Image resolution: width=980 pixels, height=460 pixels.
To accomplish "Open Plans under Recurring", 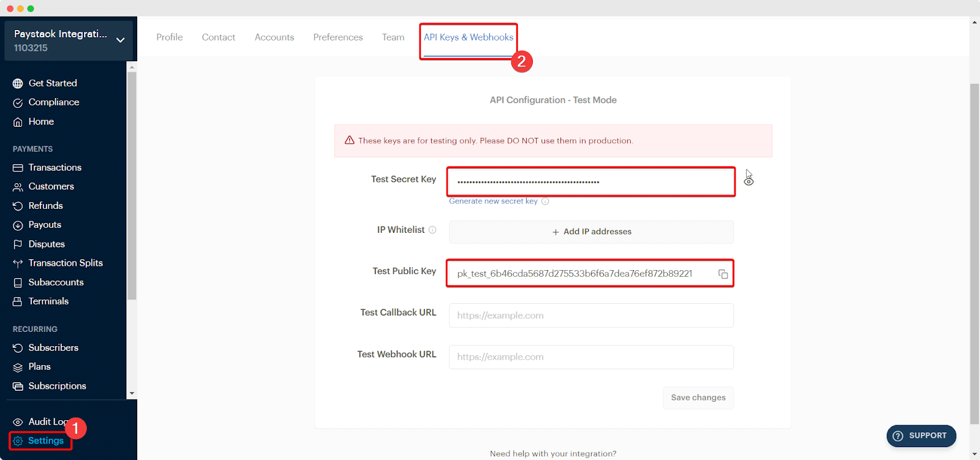I will 39,367.
